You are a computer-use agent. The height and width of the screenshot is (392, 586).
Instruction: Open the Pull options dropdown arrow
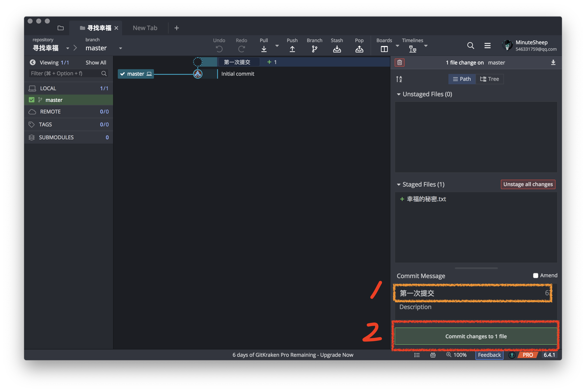277,46
